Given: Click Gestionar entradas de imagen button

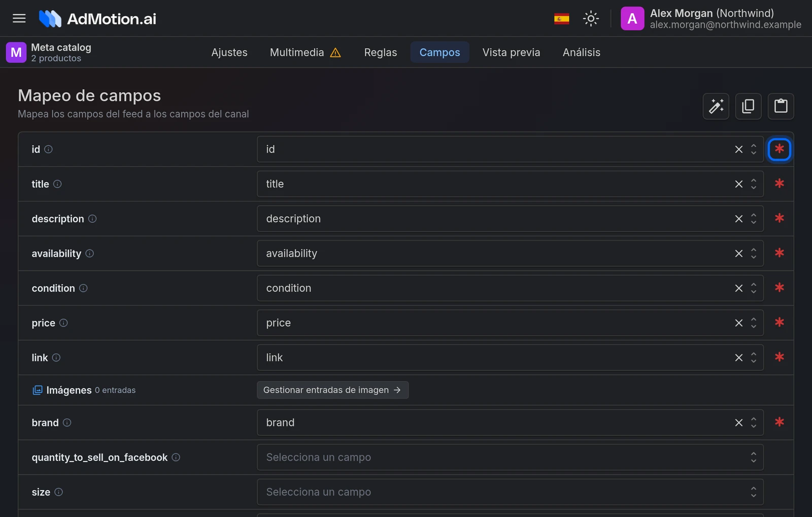Looking at the screenshot, I should point(332,390).
